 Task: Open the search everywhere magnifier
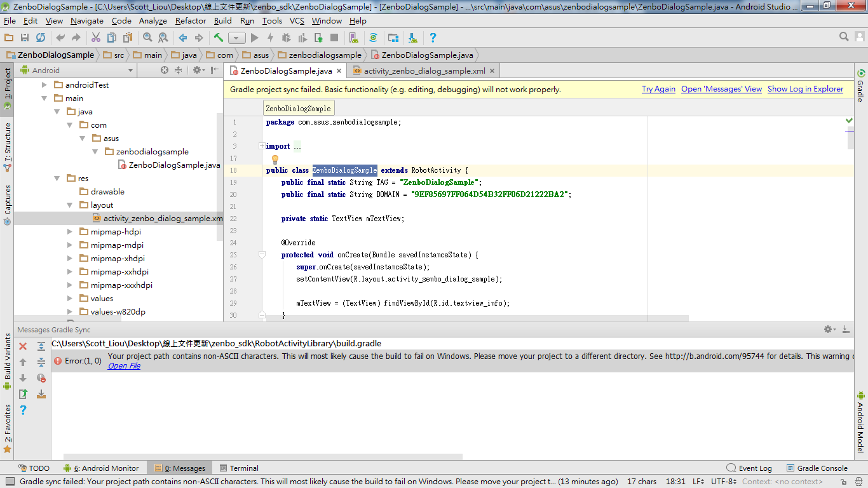click(x=844, y=37)
